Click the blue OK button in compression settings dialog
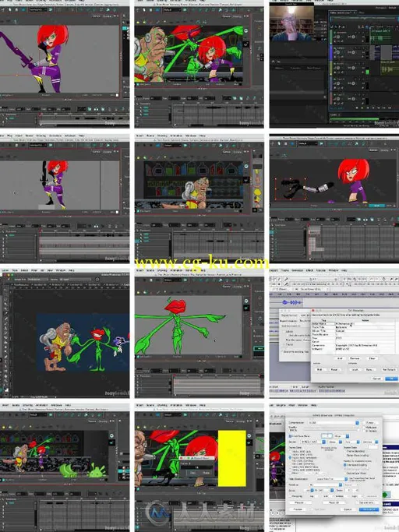 coord(369,509)
